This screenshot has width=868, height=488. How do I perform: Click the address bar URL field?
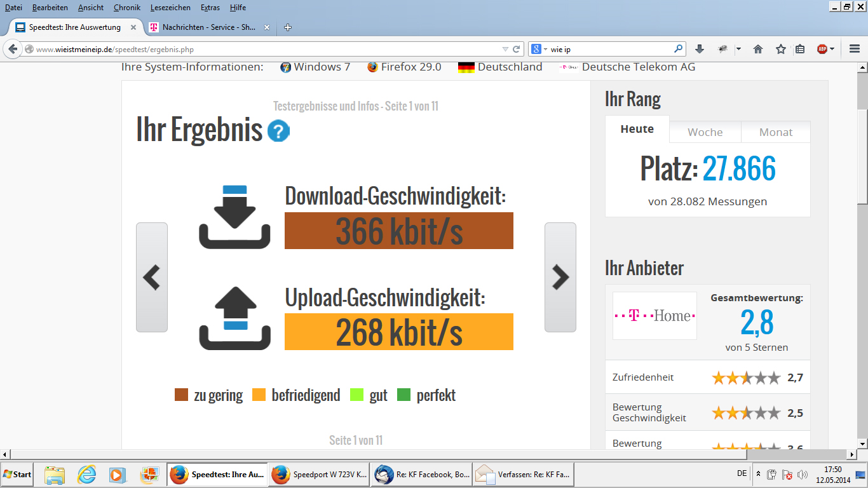pos(267,49)
